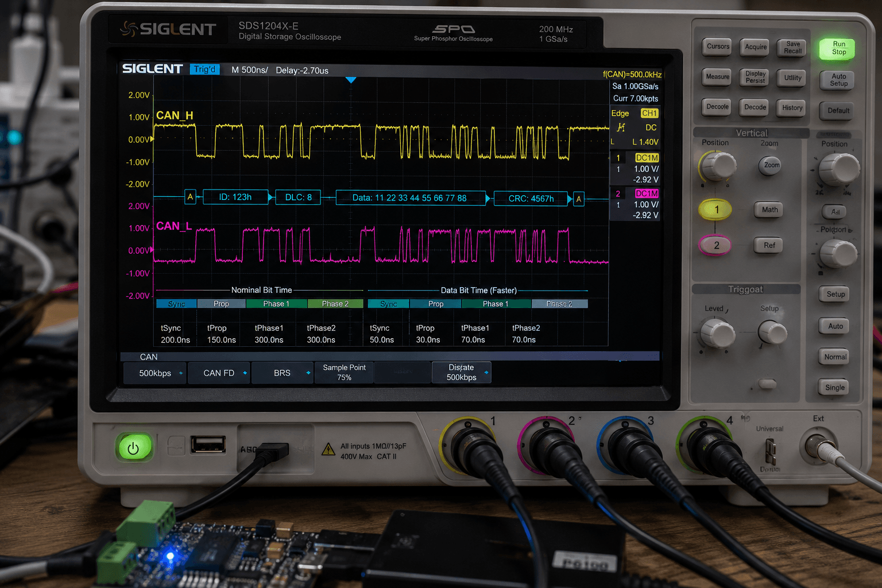Click the Cursors button
This screenshot has width=882, height=588.
click(718, 47)
